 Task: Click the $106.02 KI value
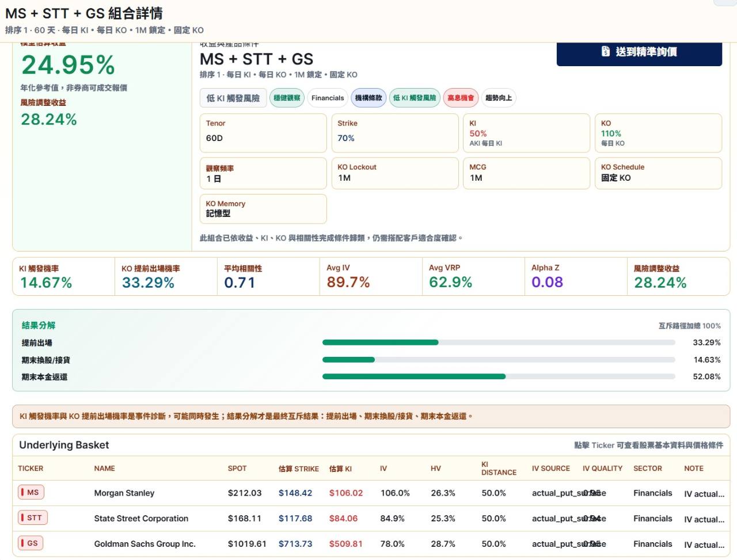click(x=346, y=493)
